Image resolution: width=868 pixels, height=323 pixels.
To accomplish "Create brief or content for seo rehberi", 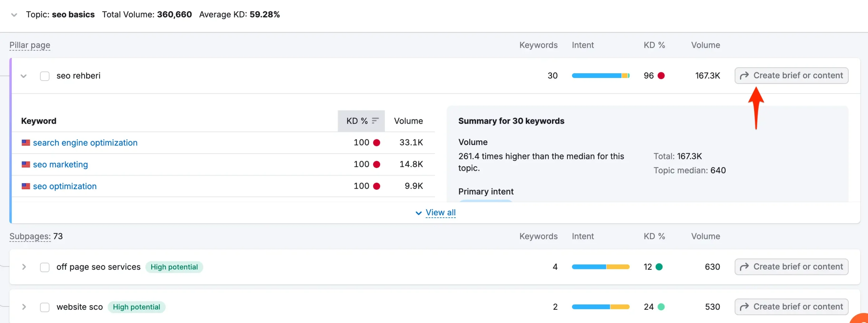I will point(791,76).
